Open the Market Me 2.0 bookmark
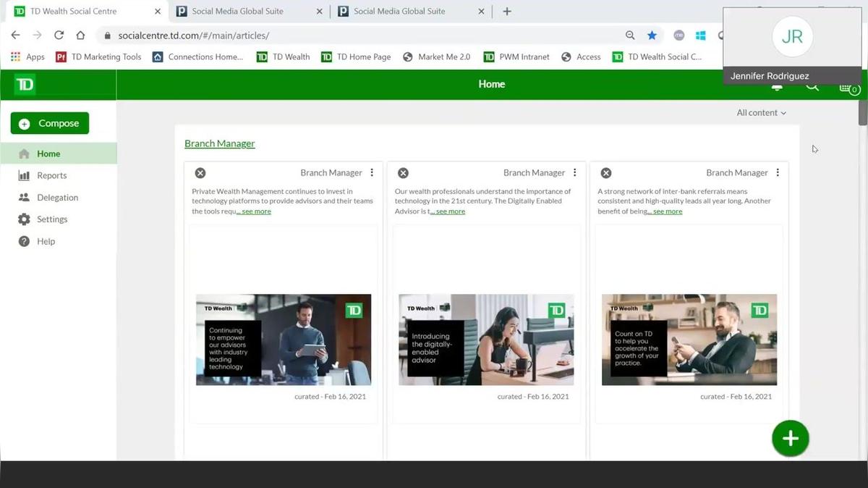The width and height of the screenshot is (868, 488). [436, 56]
